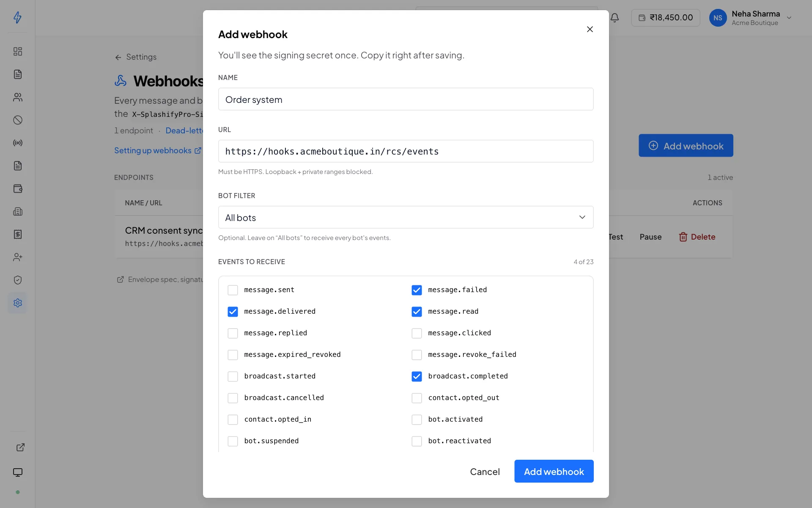The height and width of the screenshot is (508, 812).
Task: Confirm with the dialog's Add webhook button
Action: click(x=554, y=471)
